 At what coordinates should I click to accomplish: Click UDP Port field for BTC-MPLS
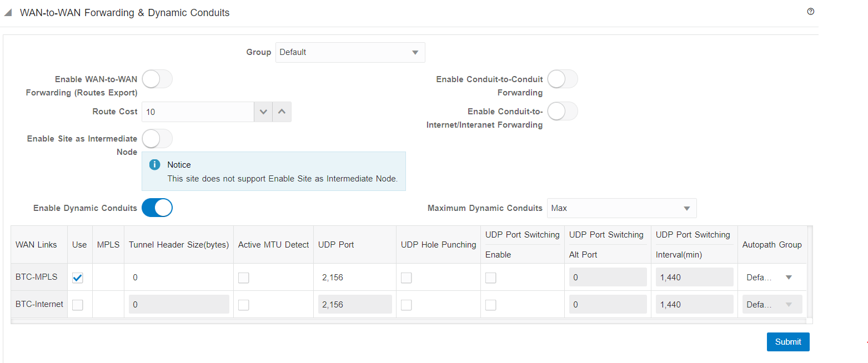point(354,278)
